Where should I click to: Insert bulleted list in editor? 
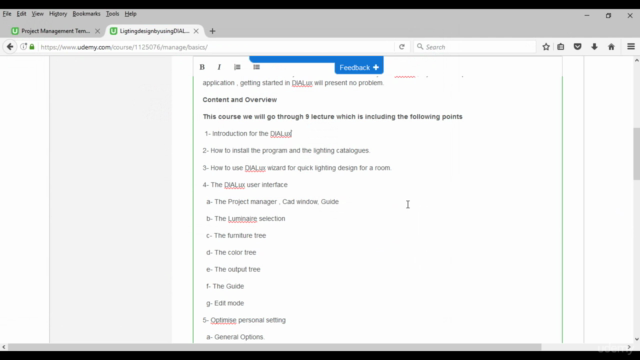point(256,67)
